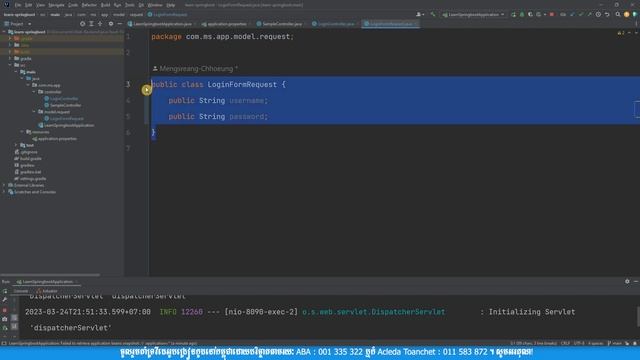Click the author annotation Mengseang-Chhoeung
This screenshot has width=640, height=360.
(x=195, y=69)
